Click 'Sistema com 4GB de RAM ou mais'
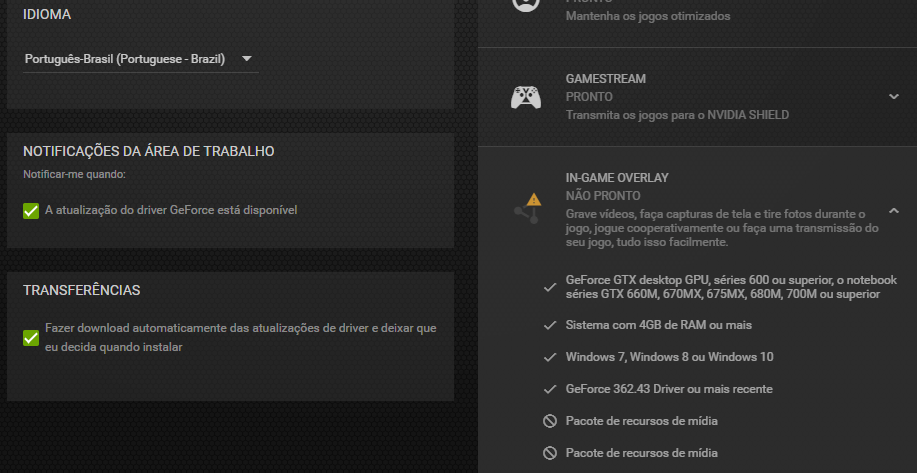917x473 pixels. click(659, 325)
